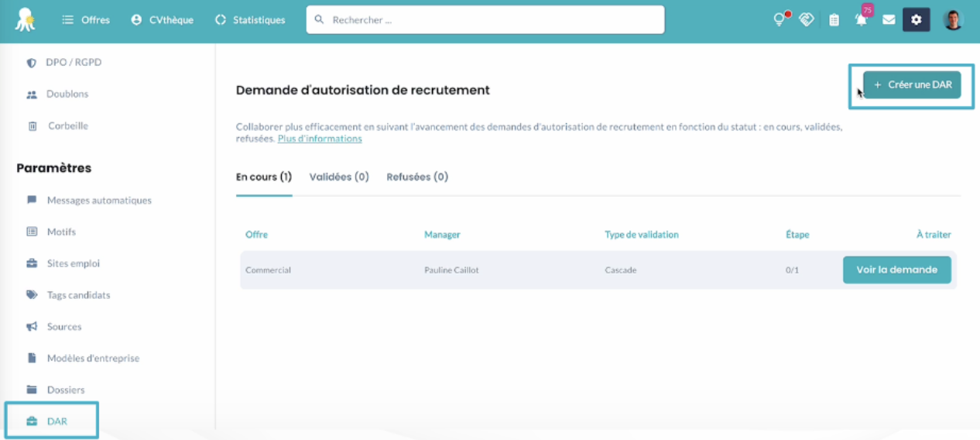Click the Rechercher search field
This screenshot has height=440, width=980.
click(x=485, y=20)
